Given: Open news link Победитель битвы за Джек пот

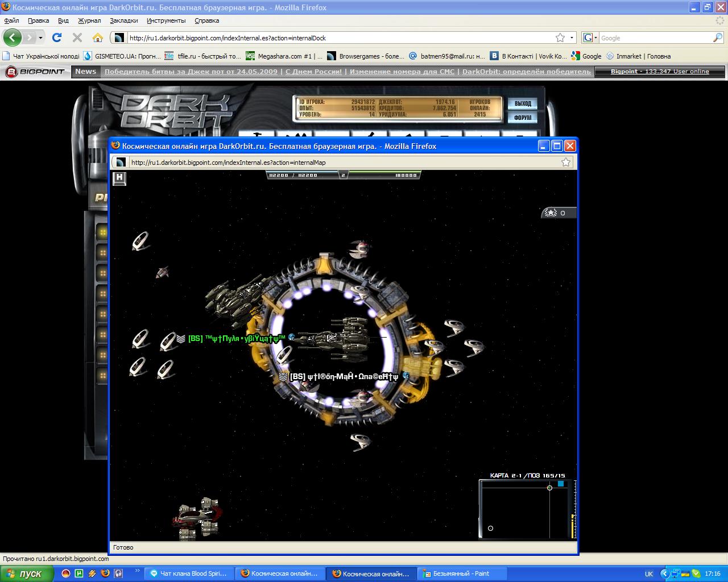Looking at the screenshot, I should click(191, 72).
